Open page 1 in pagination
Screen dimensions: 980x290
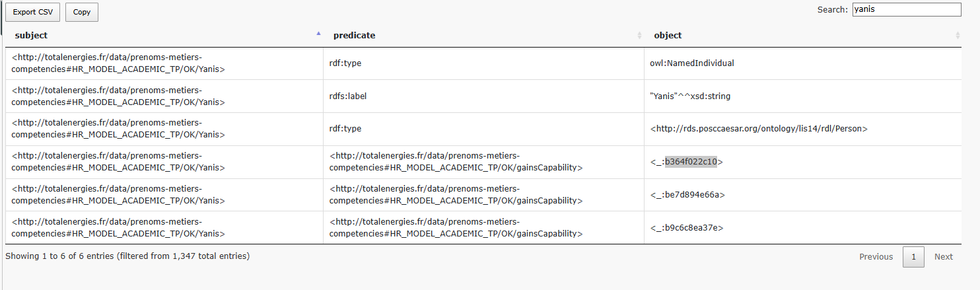tap(913, 257)
